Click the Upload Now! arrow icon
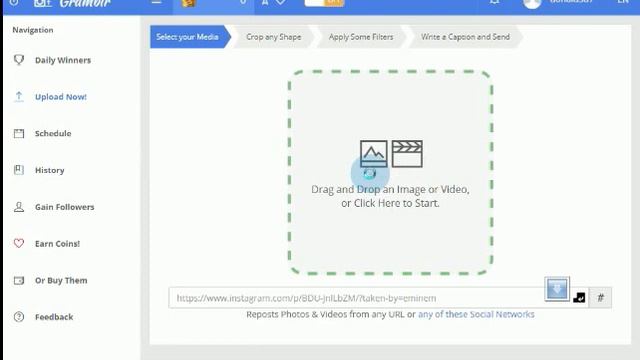Image resolution: width=640 pixels, height=360 pixels. pos(19,97)
